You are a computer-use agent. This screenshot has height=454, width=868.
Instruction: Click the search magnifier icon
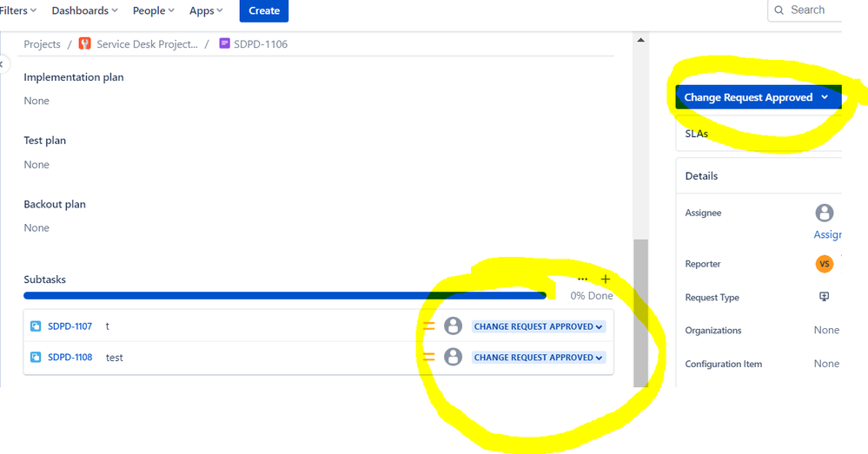tap(779, 10)
